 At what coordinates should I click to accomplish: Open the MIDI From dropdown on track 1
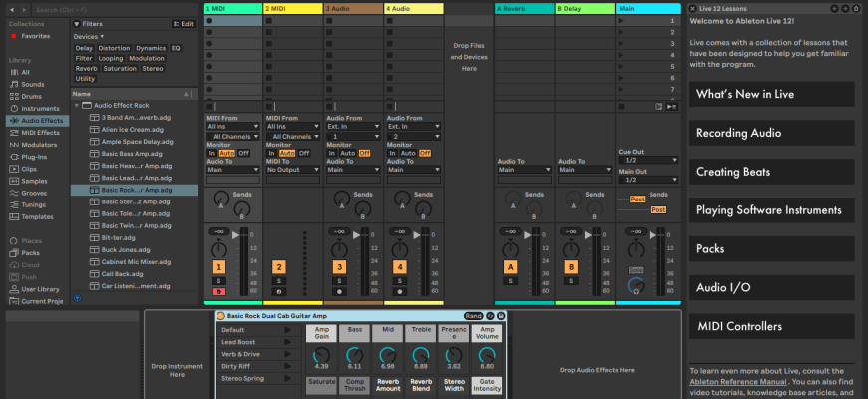(x=233, y=127)
